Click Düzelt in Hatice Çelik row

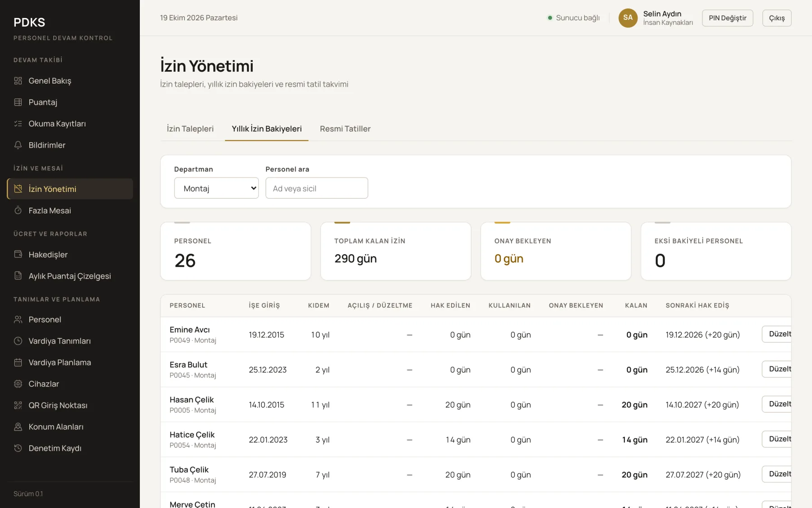click(x=777, y=439)
